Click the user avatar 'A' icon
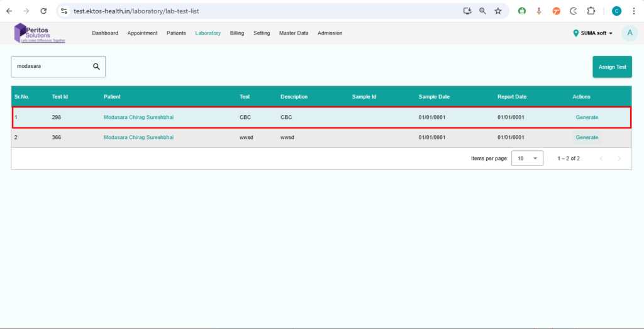644x329 pixels. pyautogui.click(x=629, y=33)
